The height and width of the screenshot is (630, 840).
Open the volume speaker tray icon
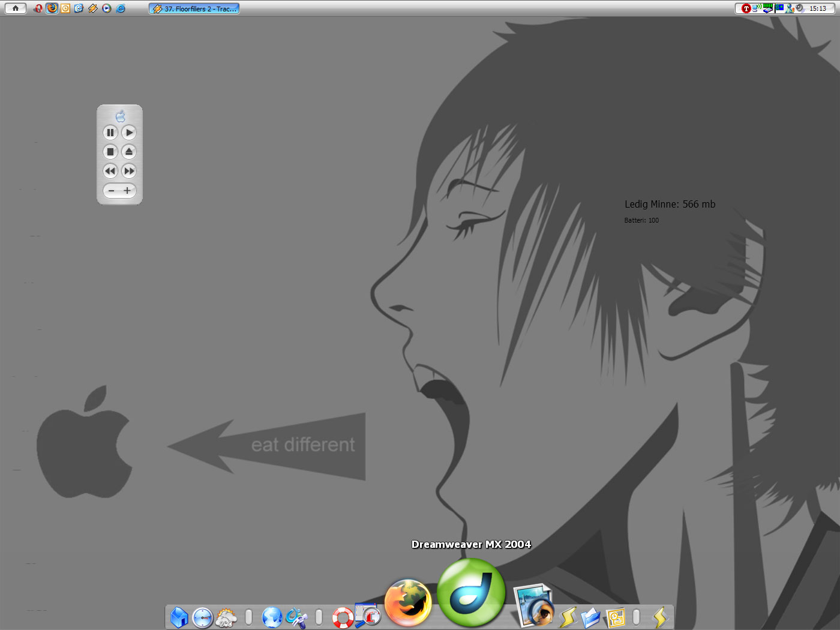pos(800,8)
